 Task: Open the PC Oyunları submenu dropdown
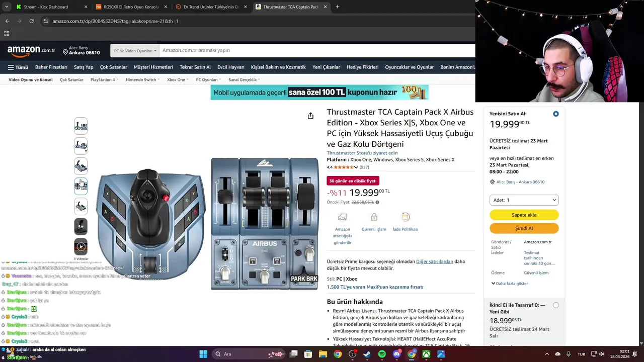tap(209, 79)
